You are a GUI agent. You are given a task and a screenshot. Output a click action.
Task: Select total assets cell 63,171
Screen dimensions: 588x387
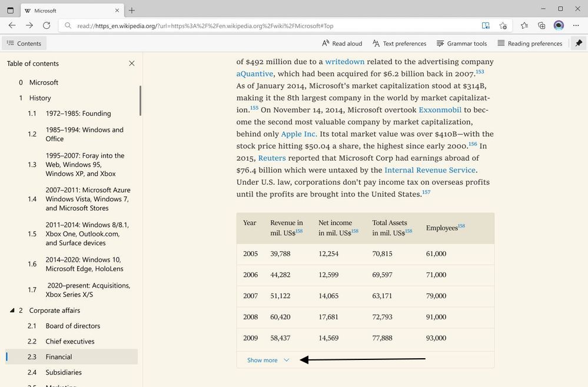382,296
